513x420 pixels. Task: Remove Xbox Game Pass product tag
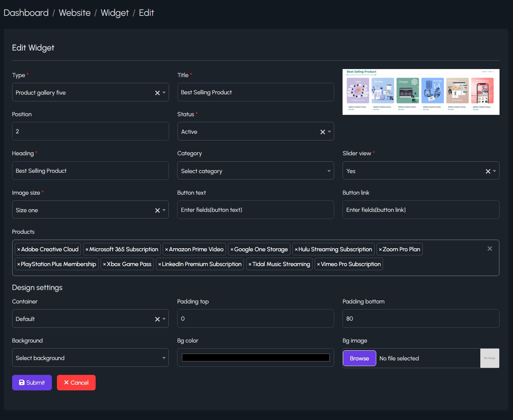tap(104, 264)
